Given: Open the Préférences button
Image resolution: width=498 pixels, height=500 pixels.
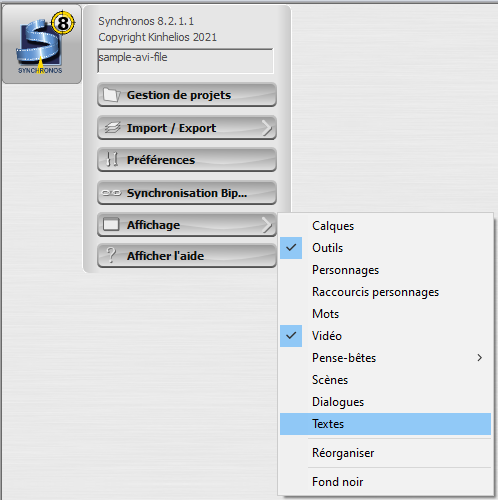Looking at the screenshot, I should tap(187, 160).
